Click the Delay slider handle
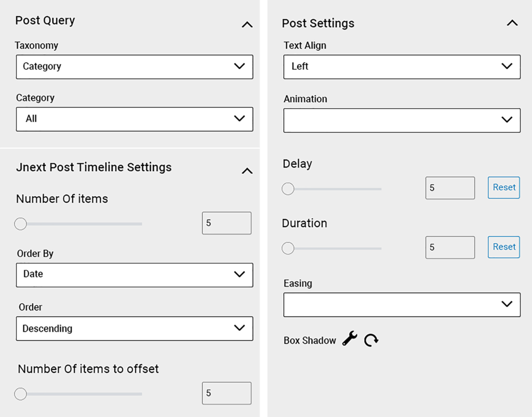 [x=288, y=189]
